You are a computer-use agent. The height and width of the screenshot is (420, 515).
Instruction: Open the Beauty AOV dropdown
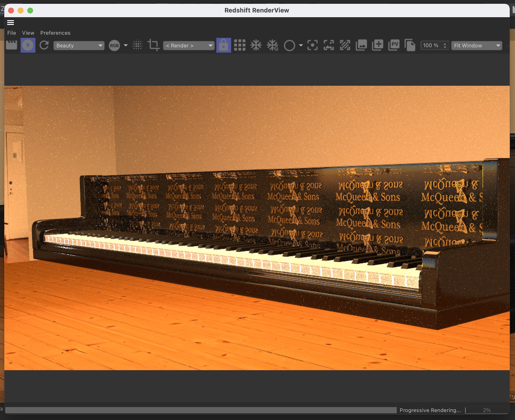[79, 46]
